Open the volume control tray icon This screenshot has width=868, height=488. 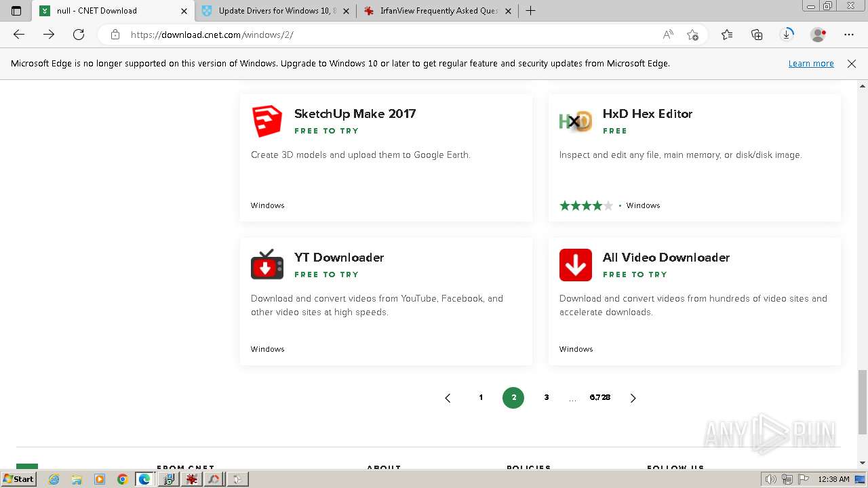pyautogui.click(x=770, y=479)
